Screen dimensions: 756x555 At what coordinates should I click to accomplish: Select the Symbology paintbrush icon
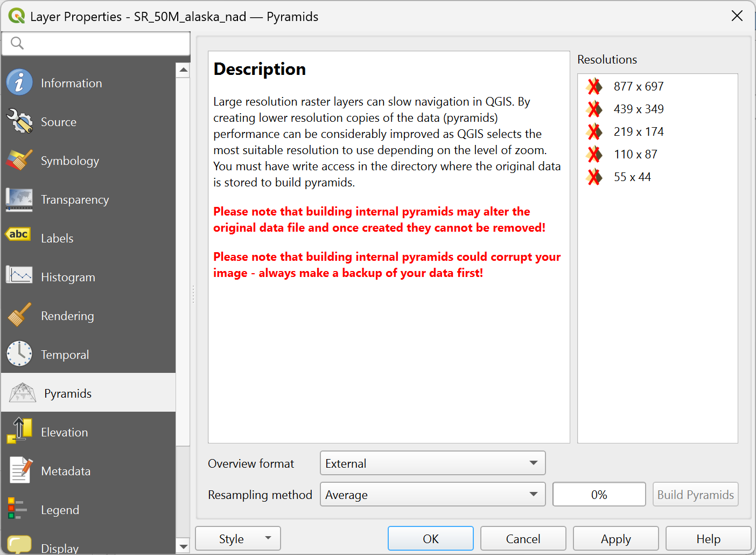pyautogui.click(x=19, y=161)
